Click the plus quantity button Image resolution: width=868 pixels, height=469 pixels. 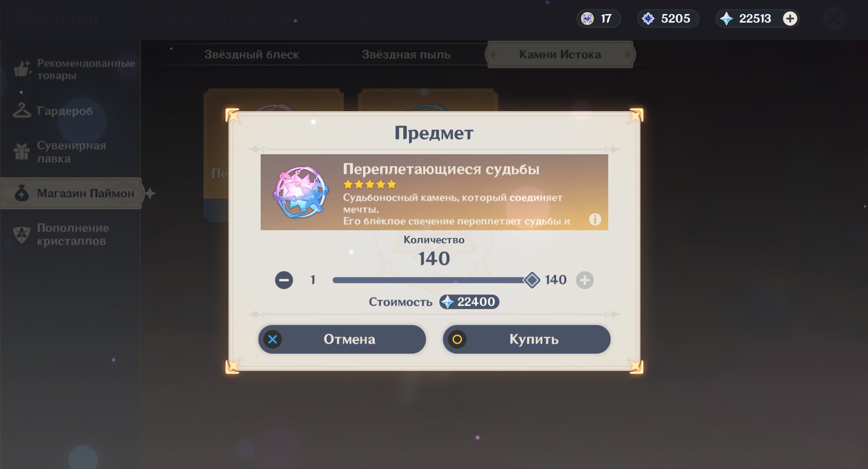click(585, 280)
